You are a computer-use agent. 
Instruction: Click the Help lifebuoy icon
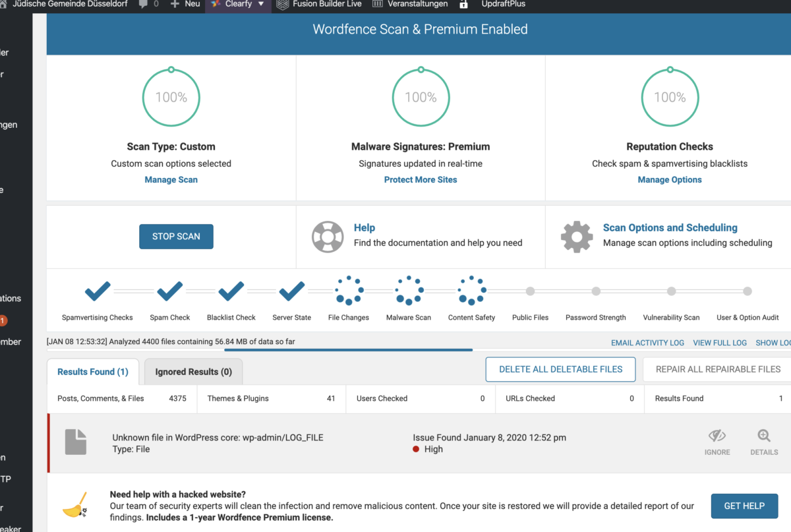tap(328, 236)
